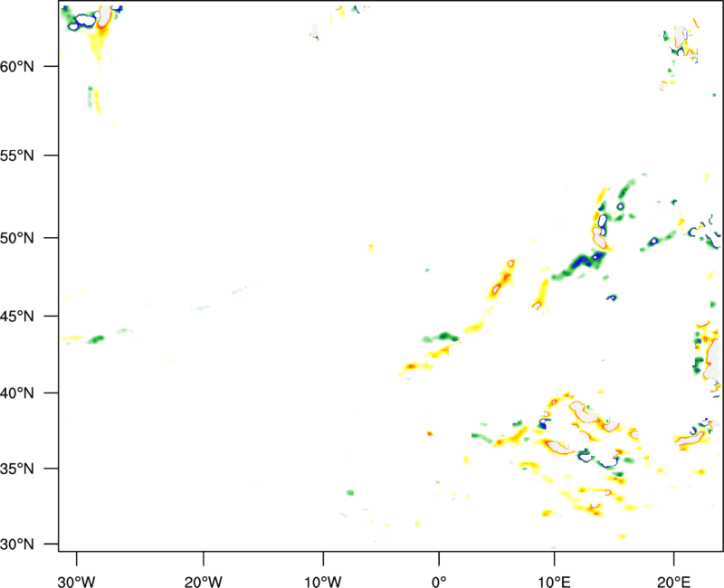Click the 45°N latitude label
Image resolution: width=724 pixels, height=588 pixels.
click(x=17, y=317)
